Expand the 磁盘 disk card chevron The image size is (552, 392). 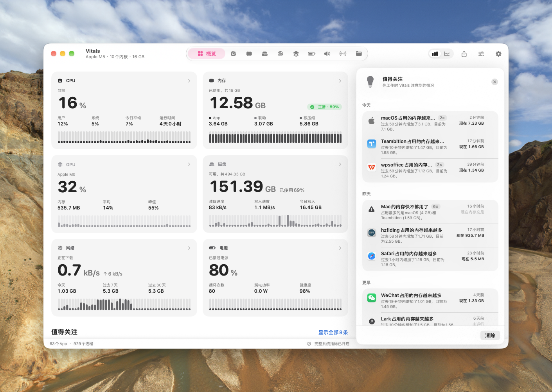pos(340,165)
